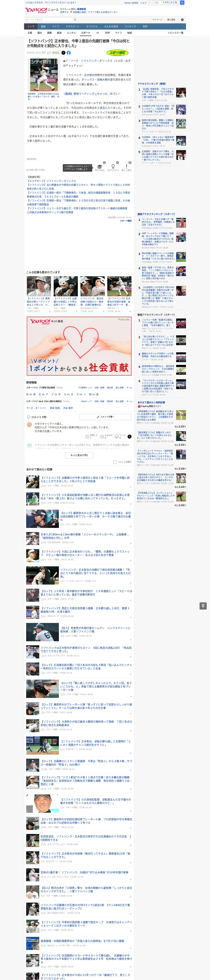The height and width of the screenshot is (980, 210).
Task: Click コメントを書く button
Action: coord(105,417)
